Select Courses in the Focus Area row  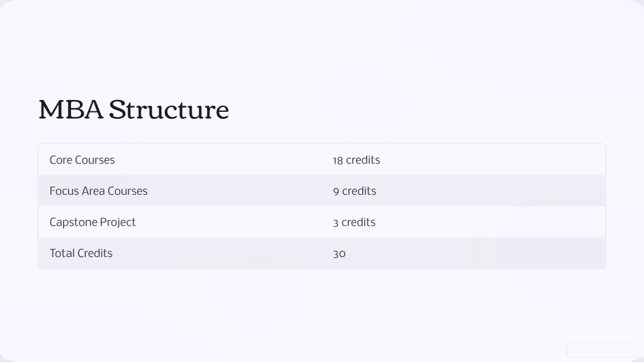click(127, 191)
